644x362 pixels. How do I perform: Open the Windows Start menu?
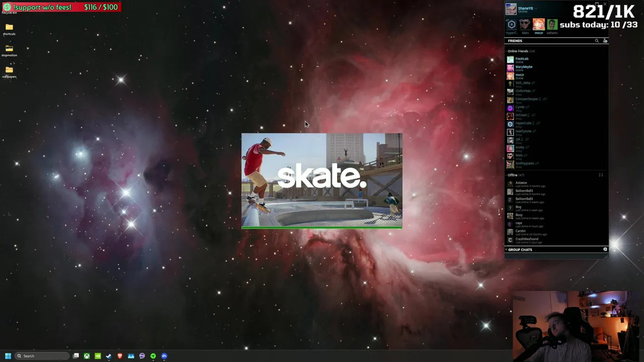click(8, 356)
